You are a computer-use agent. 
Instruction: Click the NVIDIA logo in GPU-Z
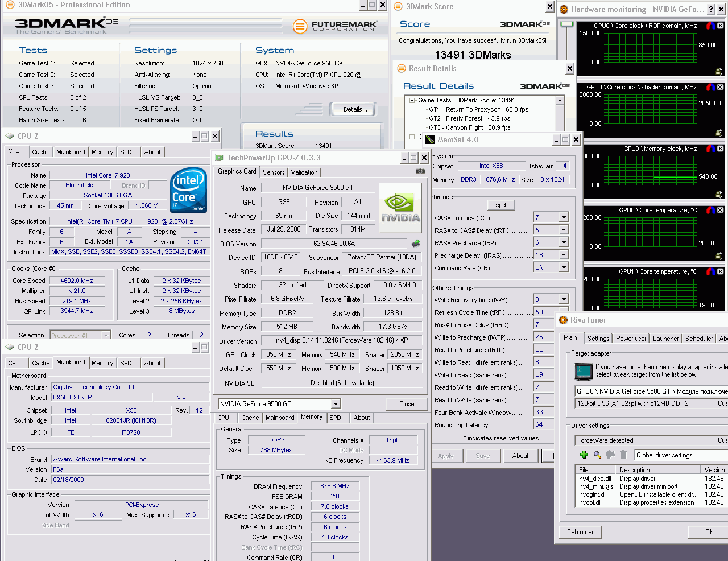click(x=400, y=208)
